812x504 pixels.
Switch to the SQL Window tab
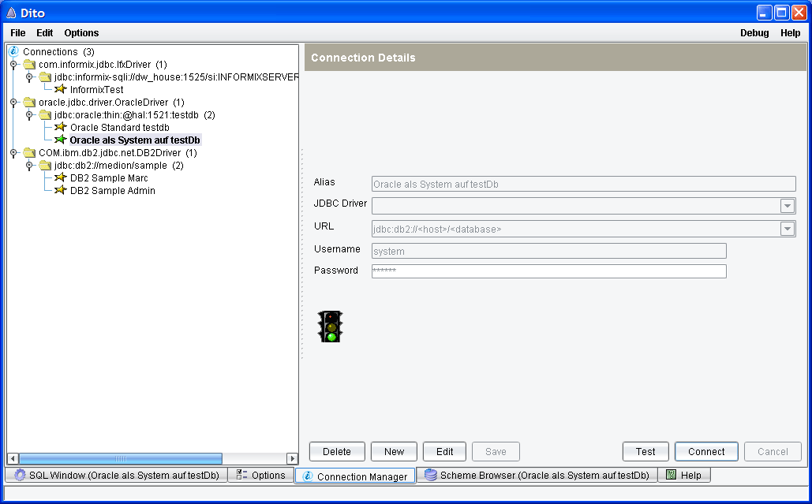[x=116, y=476]
